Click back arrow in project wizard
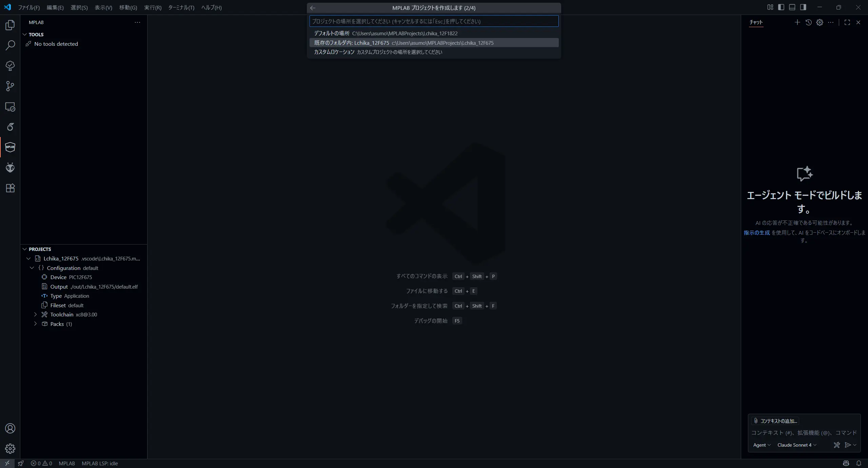 tap(313, 8)
